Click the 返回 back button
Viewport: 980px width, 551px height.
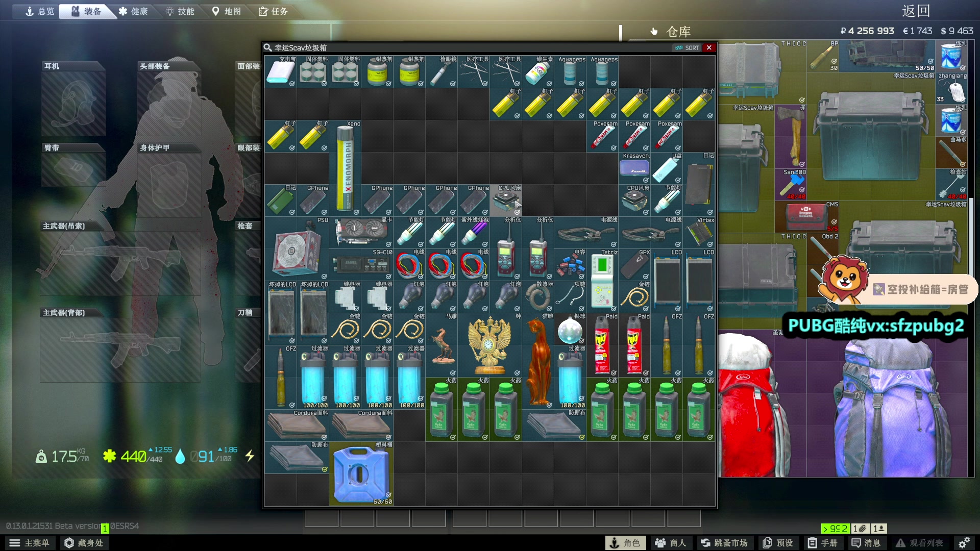tap(916, 11)
